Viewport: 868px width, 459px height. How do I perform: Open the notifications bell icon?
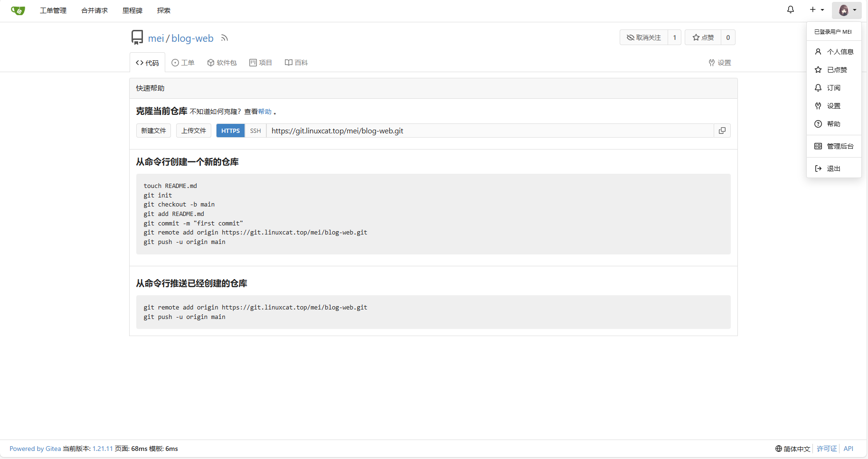791,10
